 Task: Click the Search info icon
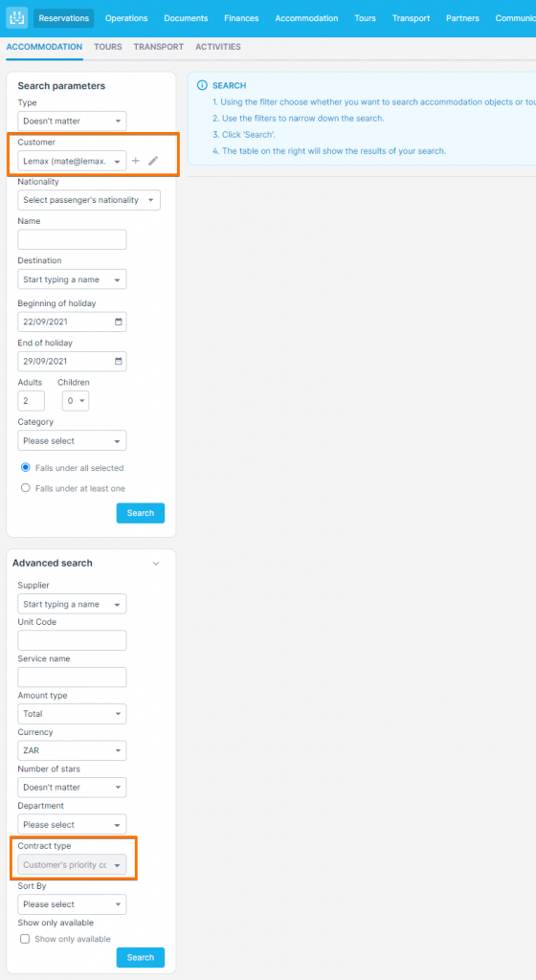click(202, 85)
